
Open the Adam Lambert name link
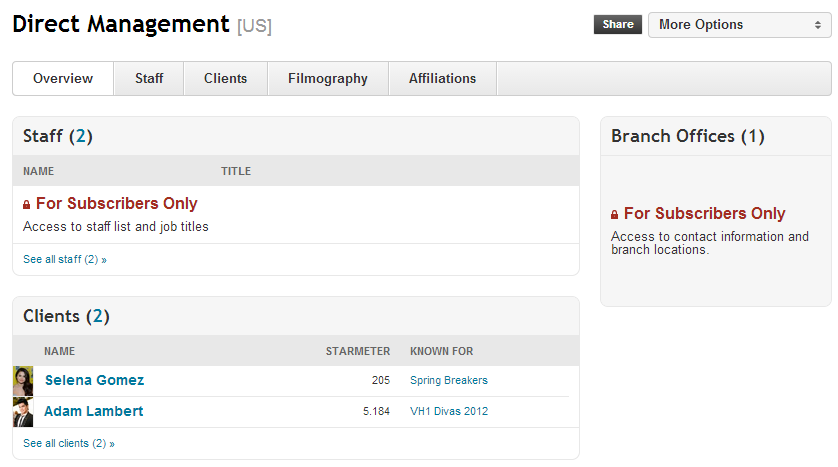pos(94,411)
